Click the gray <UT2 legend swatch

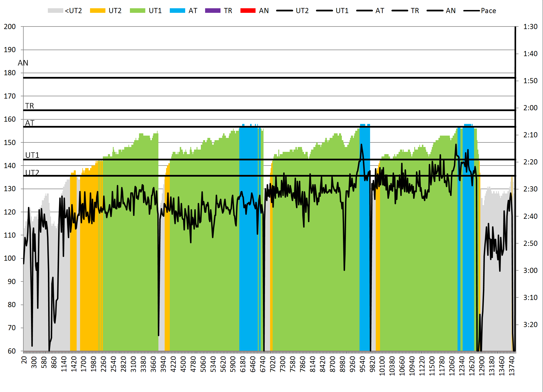tap(55, 11)
